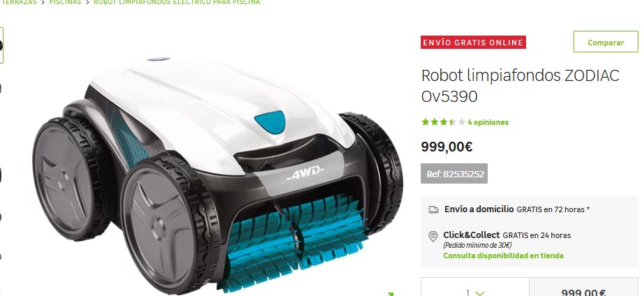Go to TERRAZAS breadcrumb

click(x=19, y=2)
